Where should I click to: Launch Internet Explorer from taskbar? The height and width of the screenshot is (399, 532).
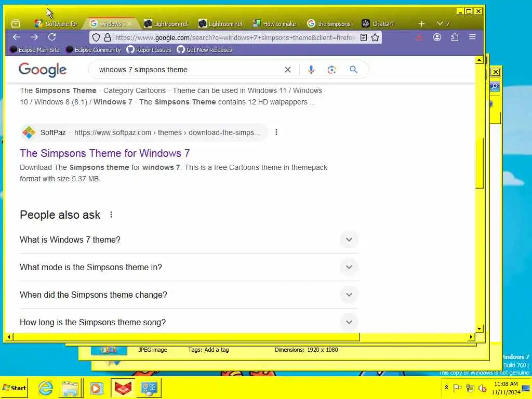click(x=45, y=388)
